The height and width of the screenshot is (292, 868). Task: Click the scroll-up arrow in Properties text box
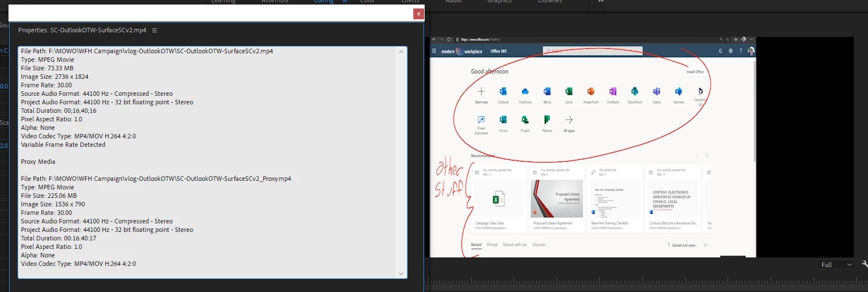pyautogui.click(x=403, y=51)
